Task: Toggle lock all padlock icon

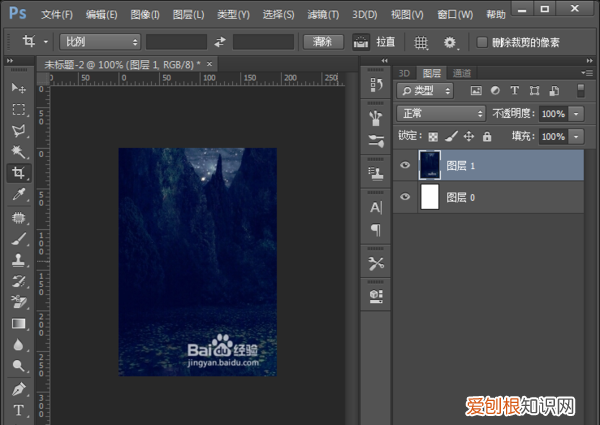Action: [x=487, y=136]
